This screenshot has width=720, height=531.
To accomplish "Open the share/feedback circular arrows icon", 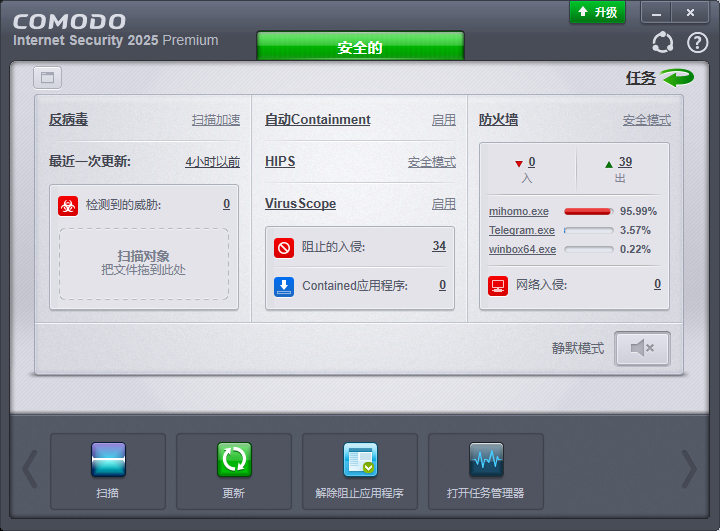I will 663,42.
